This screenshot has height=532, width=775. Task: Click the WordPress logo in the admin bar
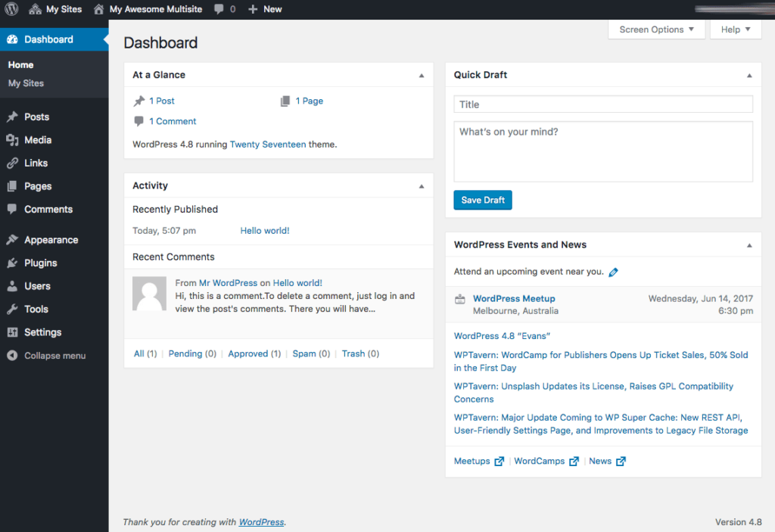point(10,9)
